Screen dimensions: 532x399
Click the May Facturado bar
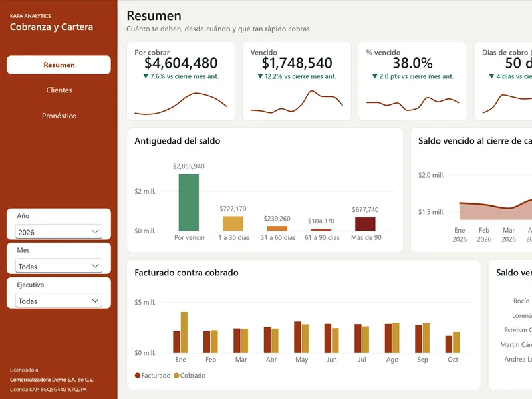point(297,337)
